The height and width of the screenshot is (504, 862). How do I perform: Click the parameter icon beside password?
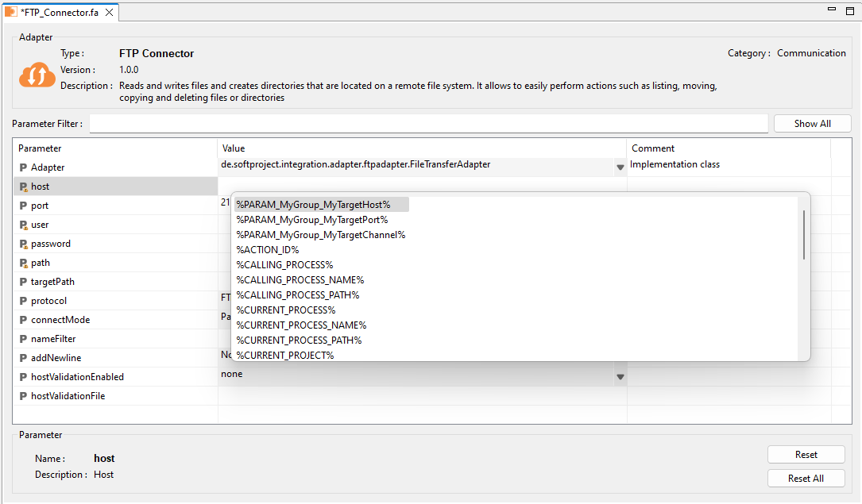coord(24,243)
